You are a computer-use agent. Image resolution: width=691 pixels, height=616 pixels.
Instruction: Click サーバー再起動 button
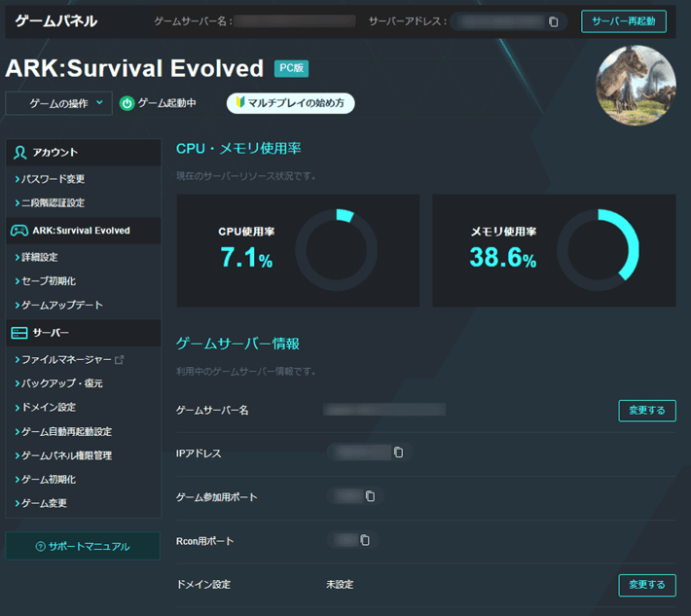(x=624, y=21)
